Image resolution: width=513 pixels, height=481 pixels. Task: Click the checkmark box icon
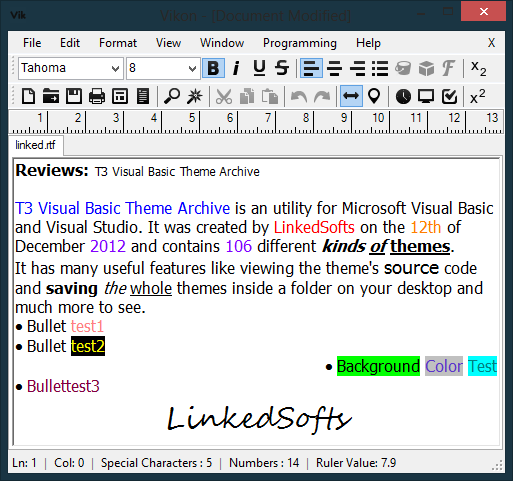[449, 96]
